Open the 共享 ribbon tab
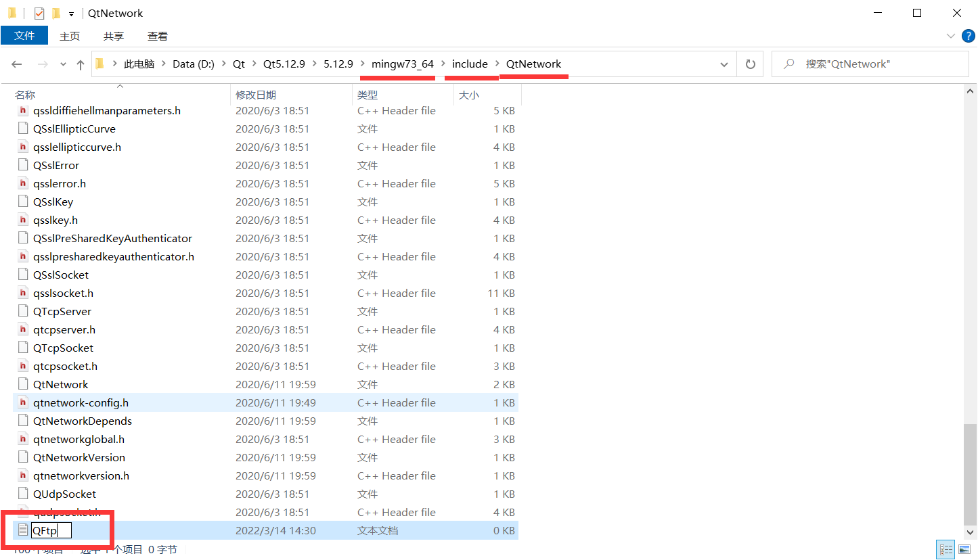978x560 pixels. point(114,36)
